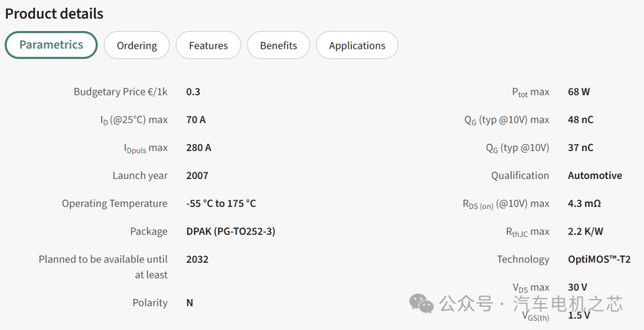Click the 70 A drain current value
This screenshot has height=330, width=644.
(196, 119)
